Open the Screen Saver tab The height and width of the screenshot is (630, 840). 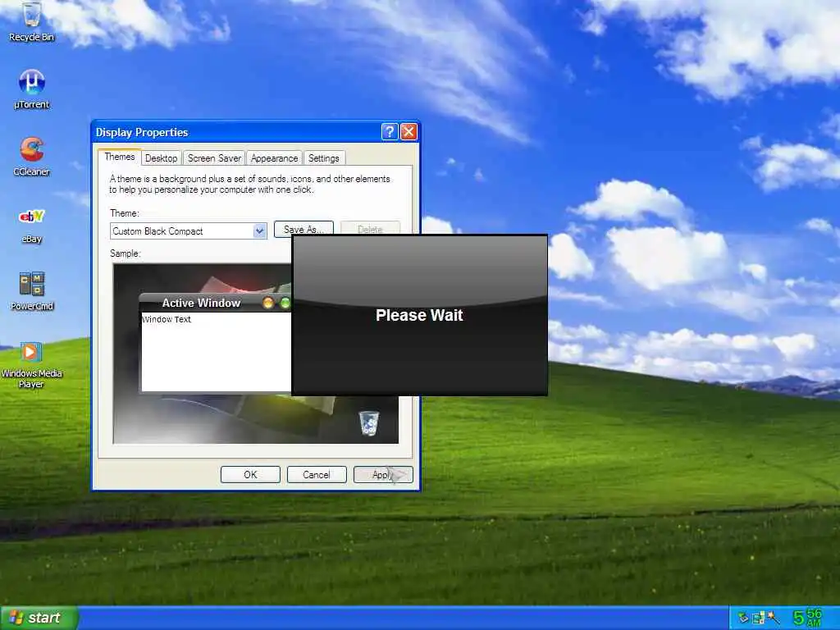tap(214, 158)
